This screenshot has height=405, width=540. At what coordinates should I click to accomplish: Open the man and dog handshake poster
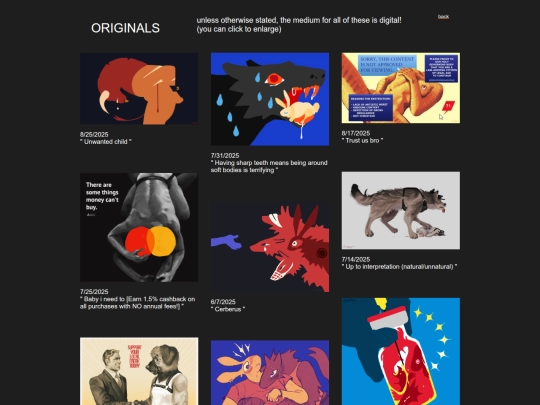click(x=139, y=371)
